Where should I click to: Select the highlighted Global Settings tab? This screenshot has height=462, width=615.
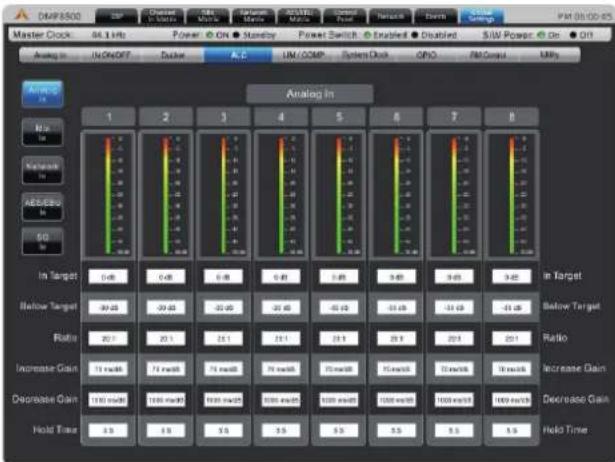tap(482, 16)
